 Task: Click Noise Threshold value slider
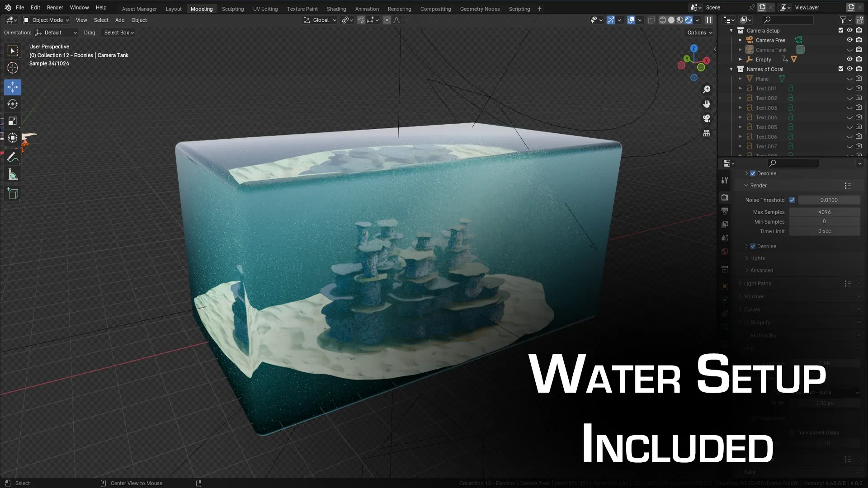pos(829,200)
